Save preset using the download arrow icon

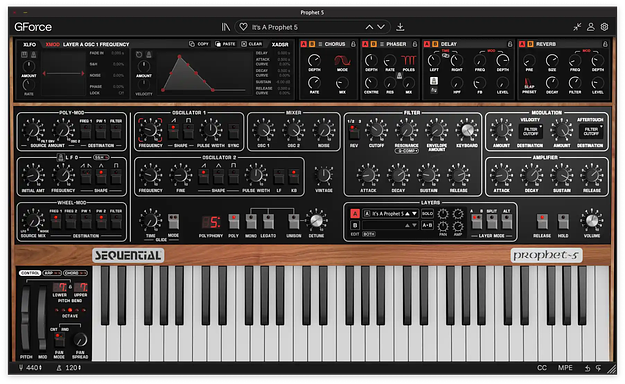coord(400,27)
